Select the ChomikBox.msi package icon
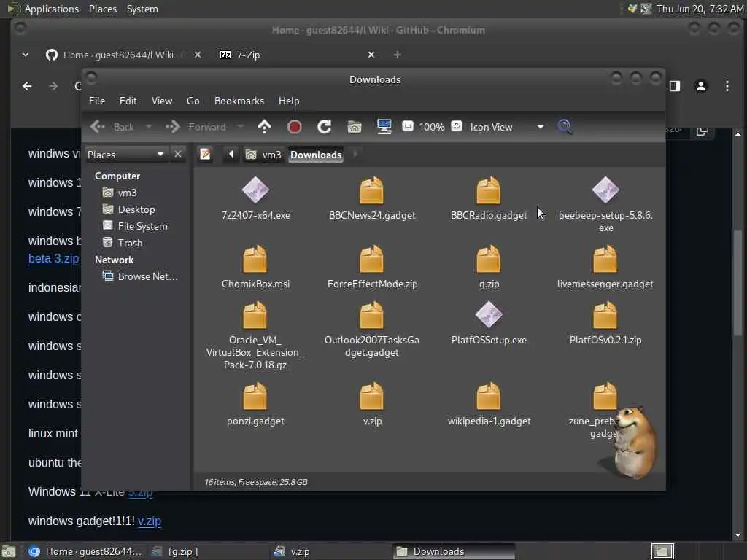The height and width of the screenshot is (560, 747). coord(255,259)
